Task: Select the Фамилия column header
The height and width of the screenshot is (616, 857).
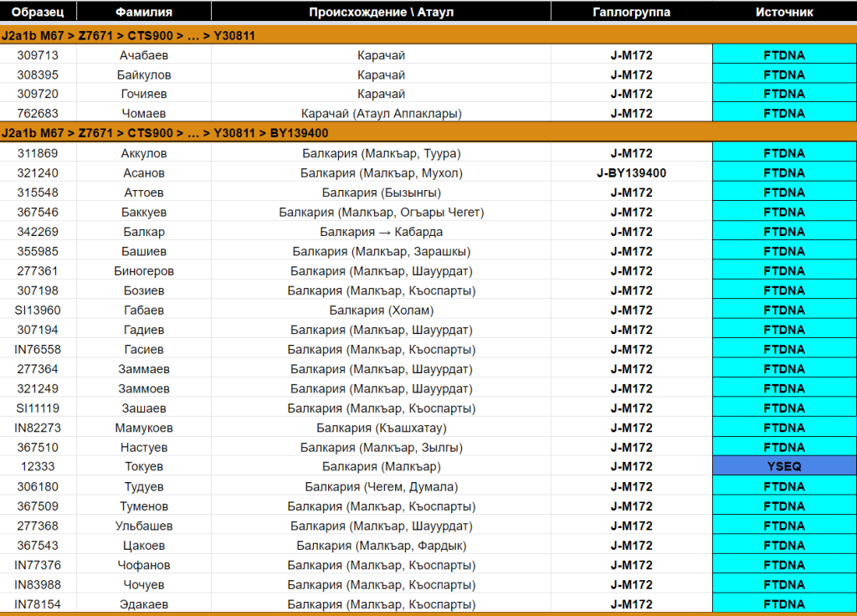Action: pos(143,12)
